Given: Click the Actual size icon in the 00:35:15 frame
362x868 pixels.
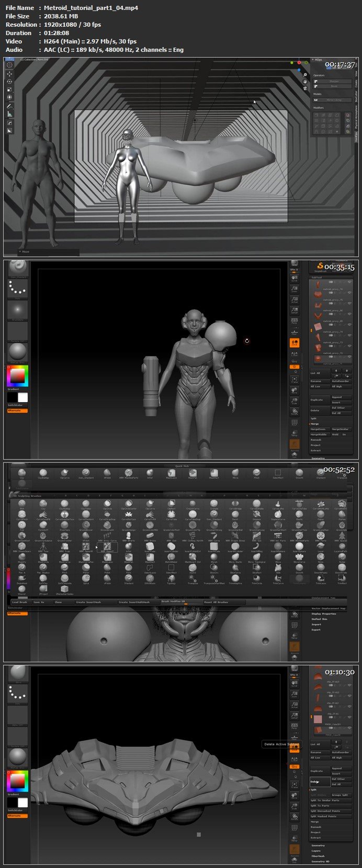Looking at the screenshot, I should [x=294, y=300].
